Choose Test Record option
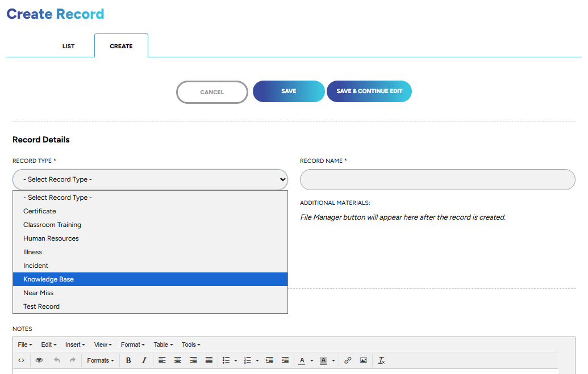The image size is (588, 374). (150, 306)
